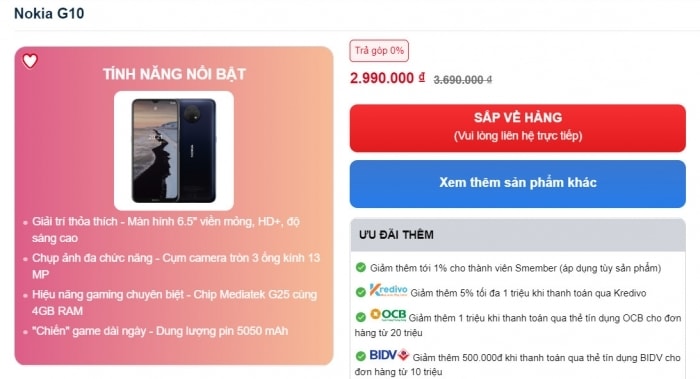Open the Nokia G10 product thumbnail

click(x=174, y=150)
